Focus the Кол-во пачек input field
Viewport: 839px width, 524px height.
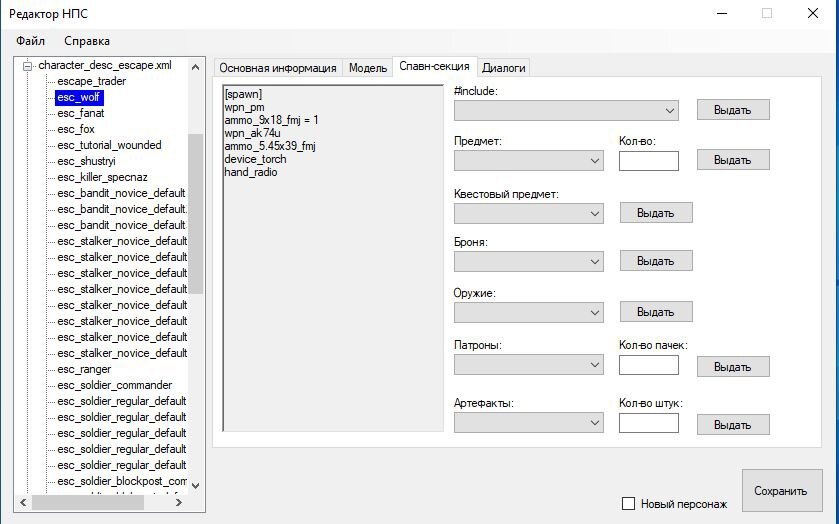point(648,366)
